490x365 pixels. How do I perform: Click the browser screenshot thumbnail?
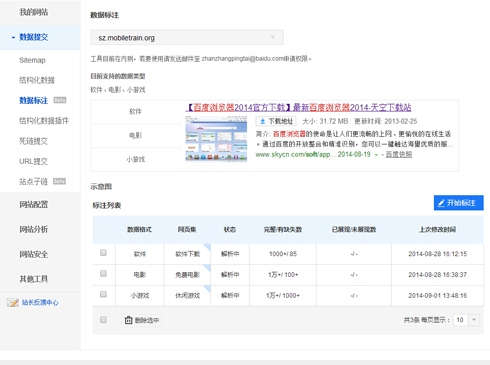coord(216,139)
